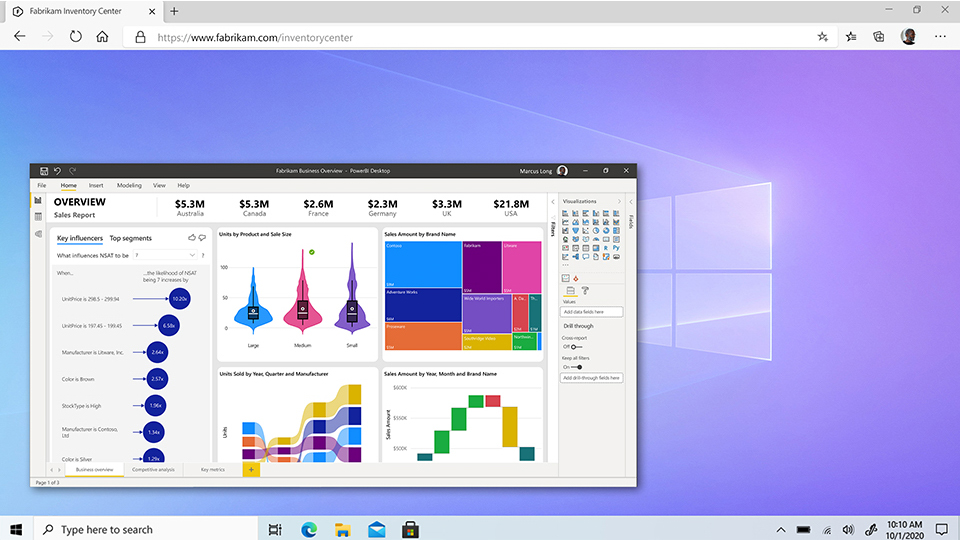Go to previous page tabs arrow
This screenshot has width=960, height=540.
coord(51,470)
